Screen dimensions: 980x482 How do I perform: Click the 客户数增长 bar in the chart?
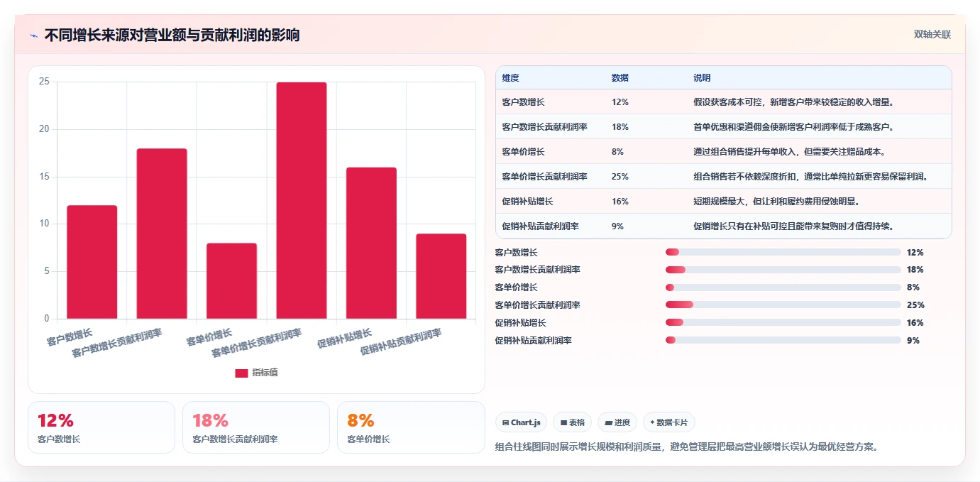(92, 262)
